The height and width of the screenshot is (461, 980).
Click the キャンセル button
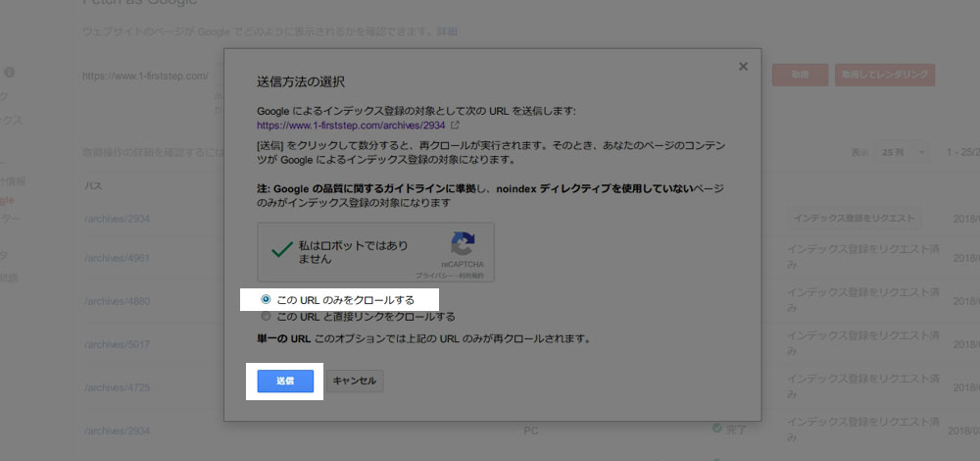(355, 381)
